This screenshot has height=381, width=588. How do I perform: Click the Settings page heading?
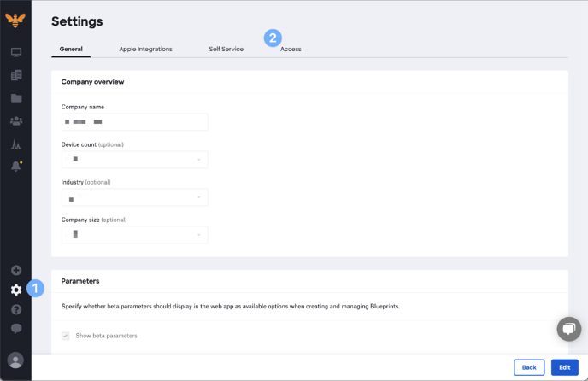coord(77,21)
